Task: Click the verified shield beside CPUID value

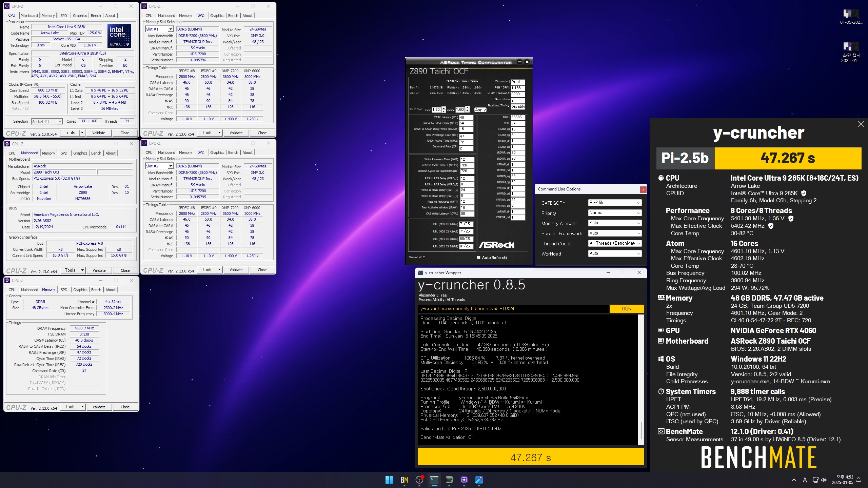Action: point(804,193)
